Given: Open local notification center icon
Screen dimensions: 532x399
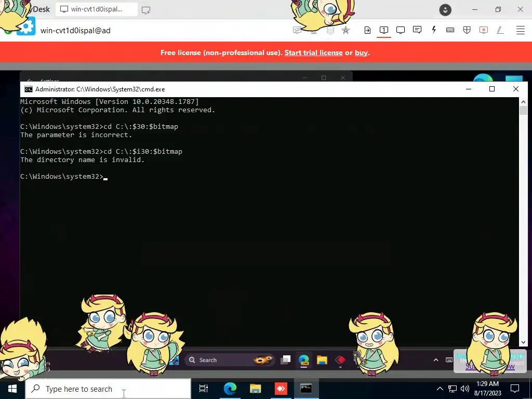Looking at the screenshot, I should [x=515, y=389].
